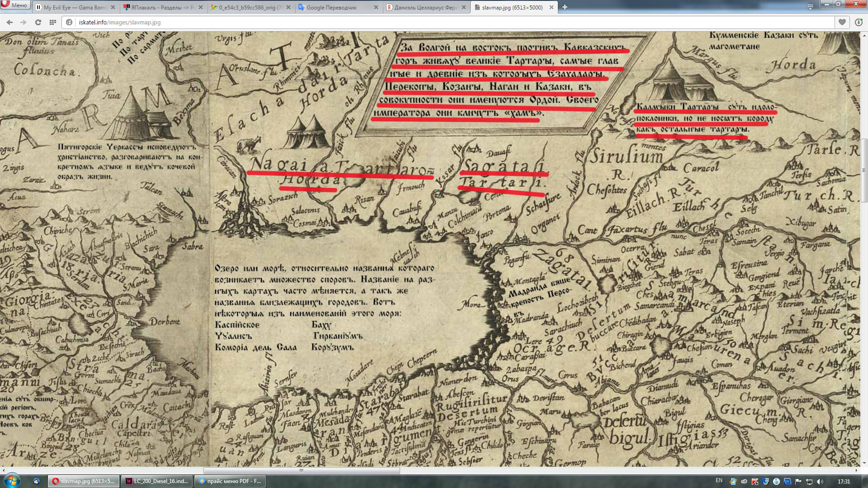Click the 'Баху' sea name in the note
The height and width of the screenshot is (488, 868).
tap(321, 325)
